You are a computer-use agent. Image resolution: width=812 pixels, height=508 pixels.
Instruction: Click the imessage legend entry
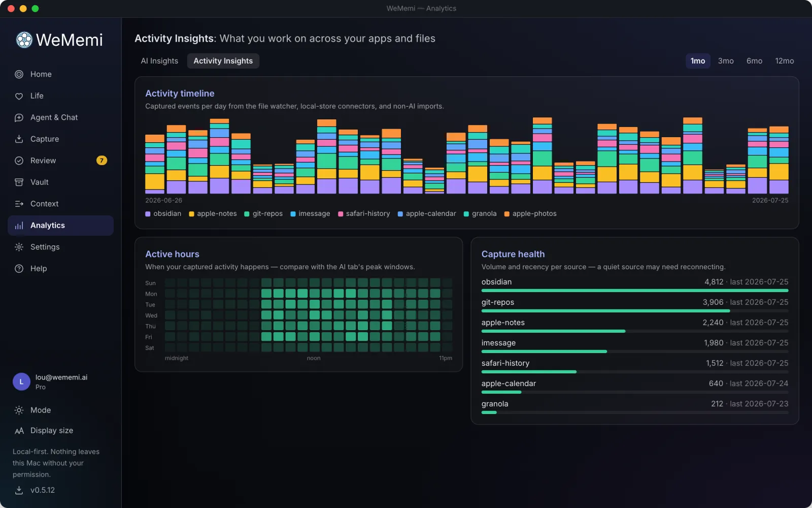pyautogui.click(x=310, y=214)
